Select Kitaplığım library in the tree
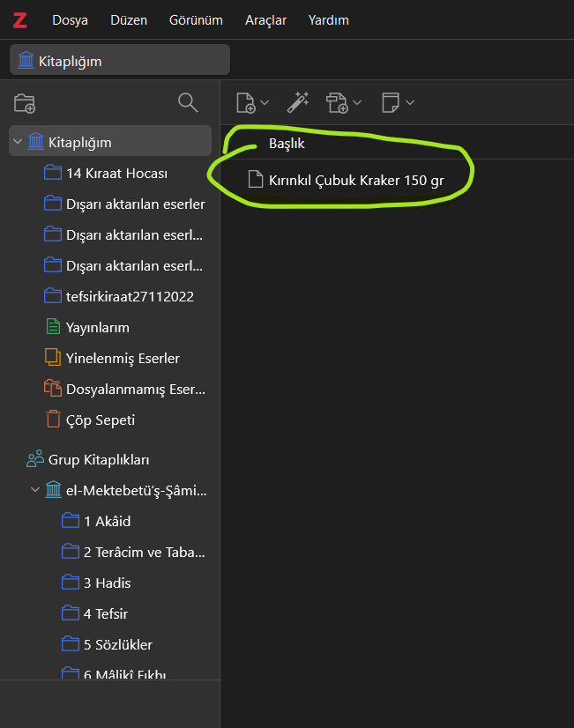Screen dimensions: 574x728 pos(110,141)
